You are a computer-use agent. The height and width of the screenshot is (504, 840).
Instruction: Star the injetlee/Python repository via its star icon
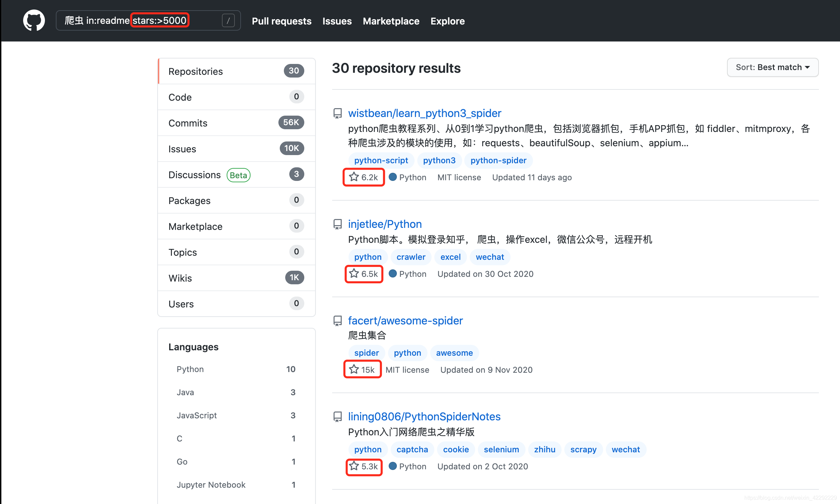(354, 274)
